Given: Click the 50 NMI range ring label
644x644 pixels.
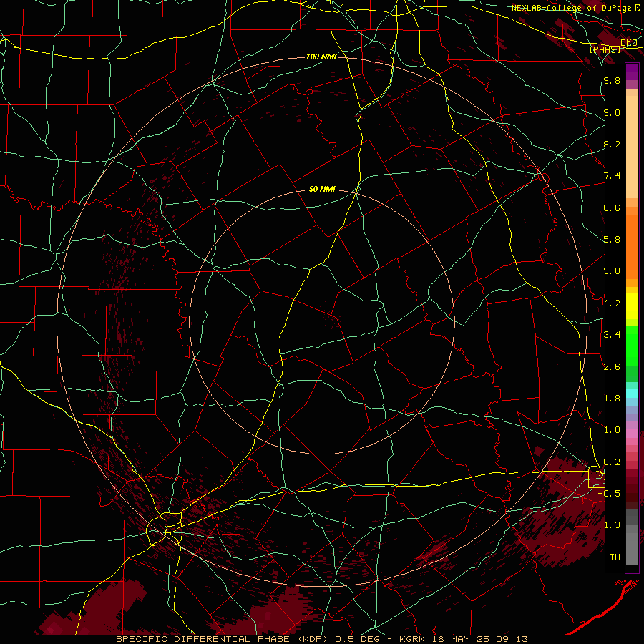Looking at the screenshot, I should point(322,190).
